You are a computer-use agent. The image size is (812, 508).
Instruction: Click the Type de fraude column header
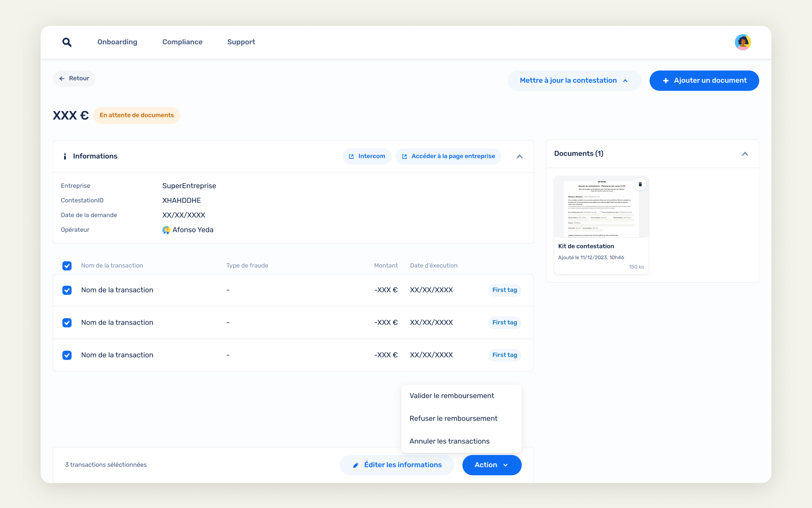[247, 266]
